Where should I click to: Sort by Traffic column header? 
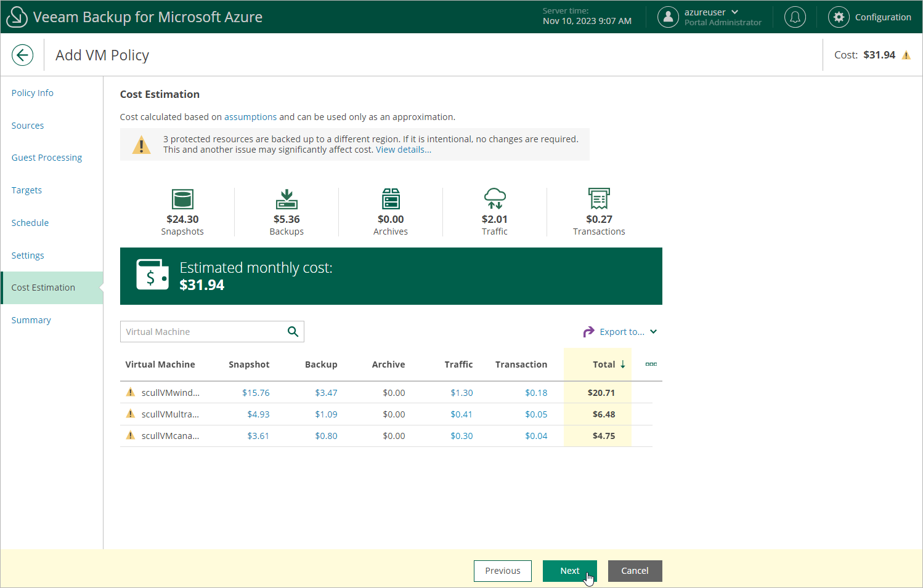[459, 364]
